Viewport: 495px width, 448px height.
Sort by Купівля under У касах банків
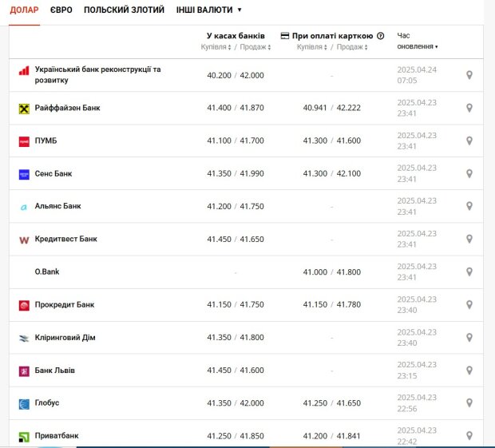pyautogui.click(x=216, y=47)
